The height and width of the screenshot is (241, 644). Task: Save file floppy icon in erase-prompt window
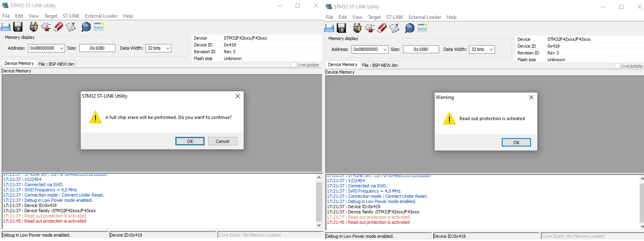(x=18, y=27)
